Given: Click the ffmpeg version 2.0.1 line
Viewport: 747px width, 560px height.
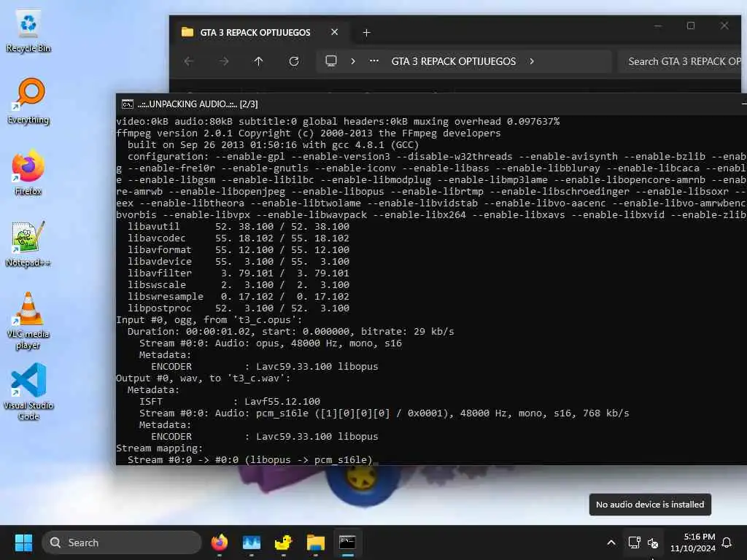Looking at the screenshot, I should click(309, 133).
